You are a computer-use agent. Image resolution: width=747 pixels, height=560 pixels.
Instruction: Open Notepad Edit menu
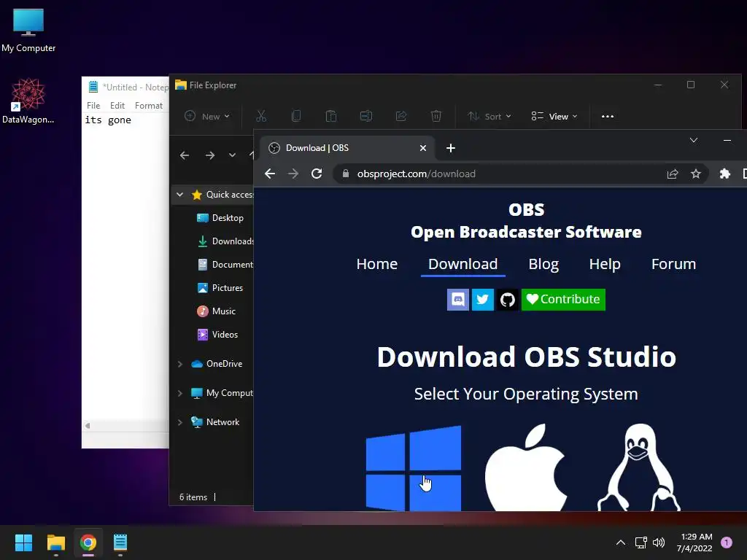pyautogui.click(x=117, y=106)
